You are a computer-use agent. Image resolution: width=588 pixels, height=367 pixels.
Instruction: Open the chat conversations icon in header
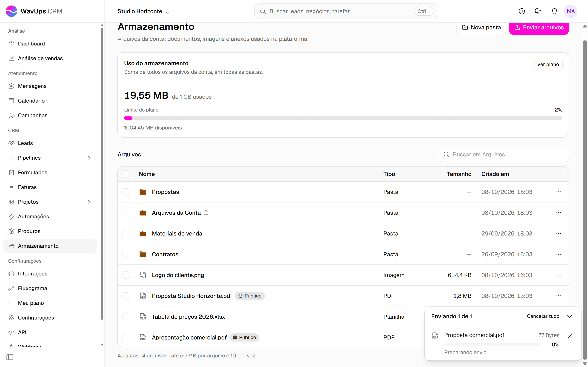pyautogui.click(x=538, y=11)
